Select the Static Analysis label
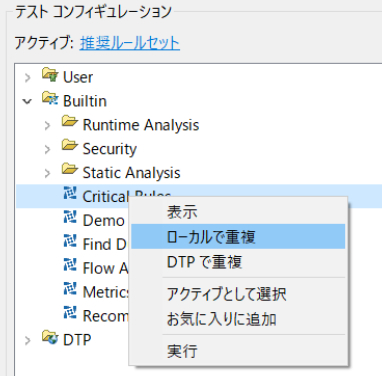Viewport: 382px width, 376px height. point(131,173)
